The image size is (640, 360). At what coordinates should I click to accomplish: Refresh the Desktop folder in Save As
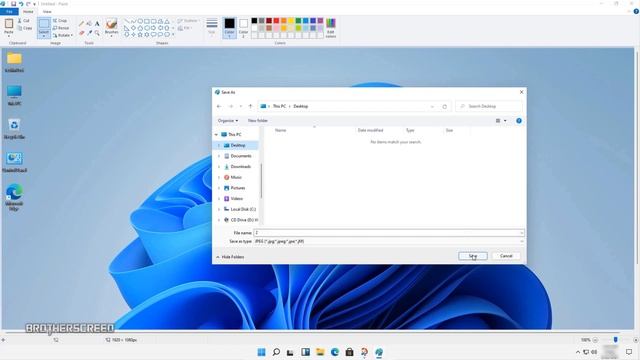444,106
